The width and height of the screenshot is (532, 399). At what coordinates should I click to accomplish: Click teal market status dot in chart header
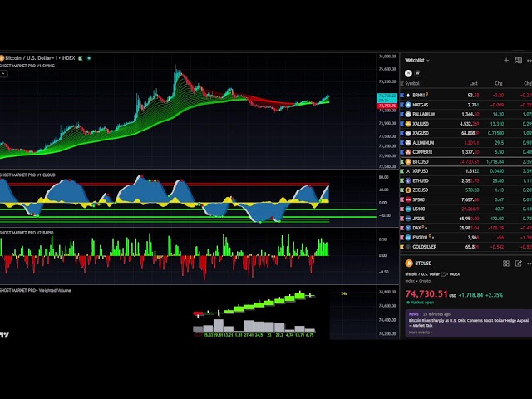pos(89,58)
